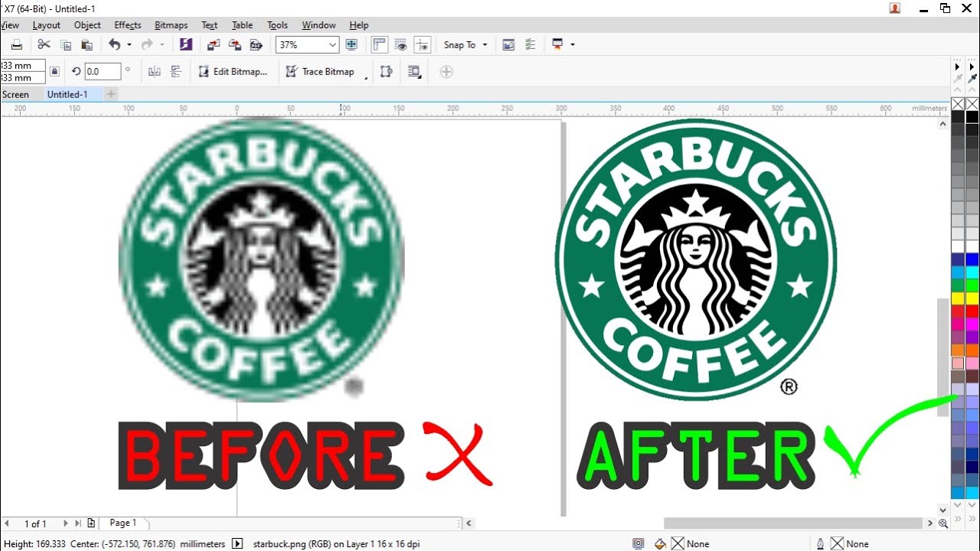Screen dimensions: 980x551
Task: Add new document tab with plus button
Action: (x=111, y=94)
